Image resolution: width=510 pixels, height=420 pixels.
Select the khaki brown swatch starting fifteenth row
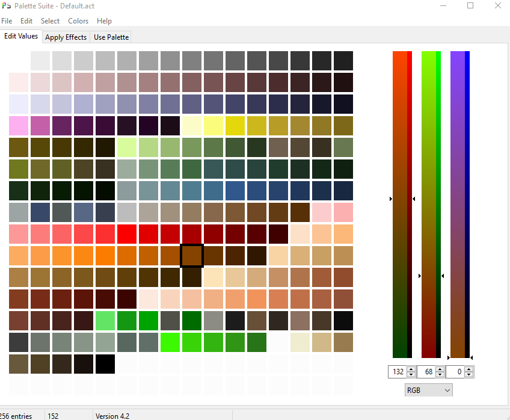pos(19,364)
